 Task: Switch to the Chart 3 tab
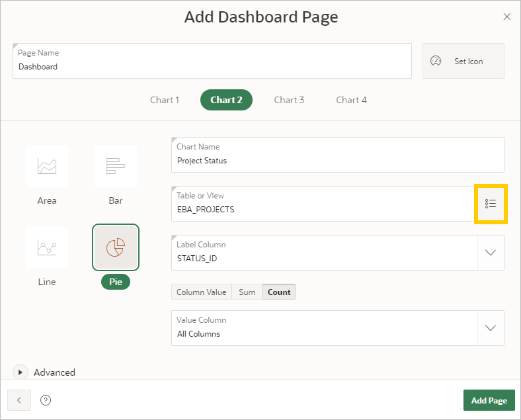pyautogui.click(x=289, y=100)
